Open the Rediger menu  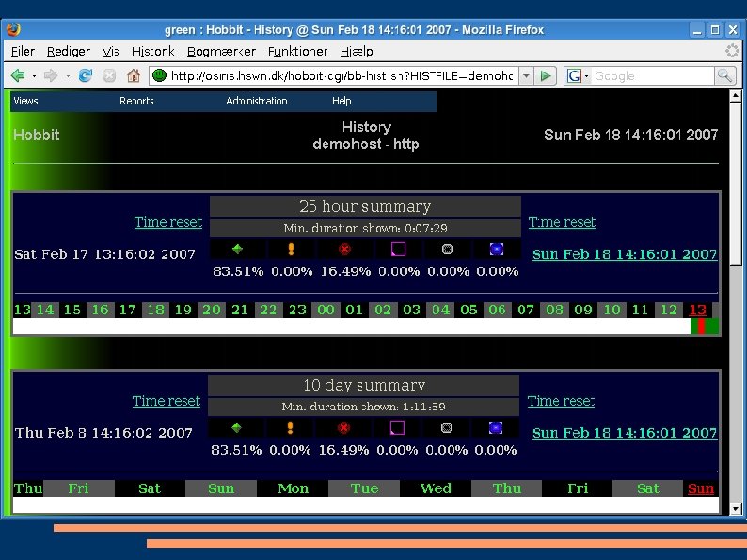68,51
